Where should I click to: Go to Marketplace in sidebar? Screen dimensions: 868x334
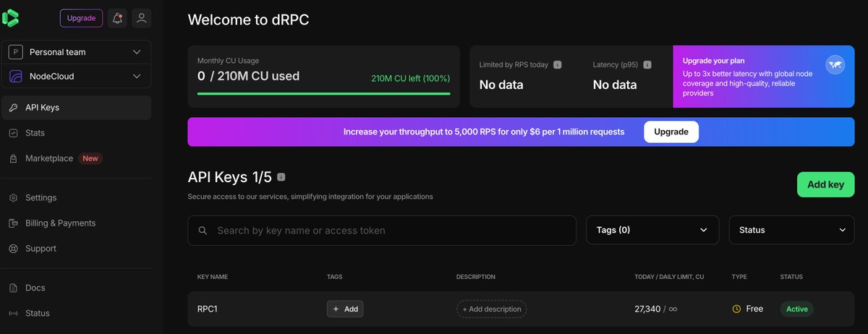(x=76, y=158)
